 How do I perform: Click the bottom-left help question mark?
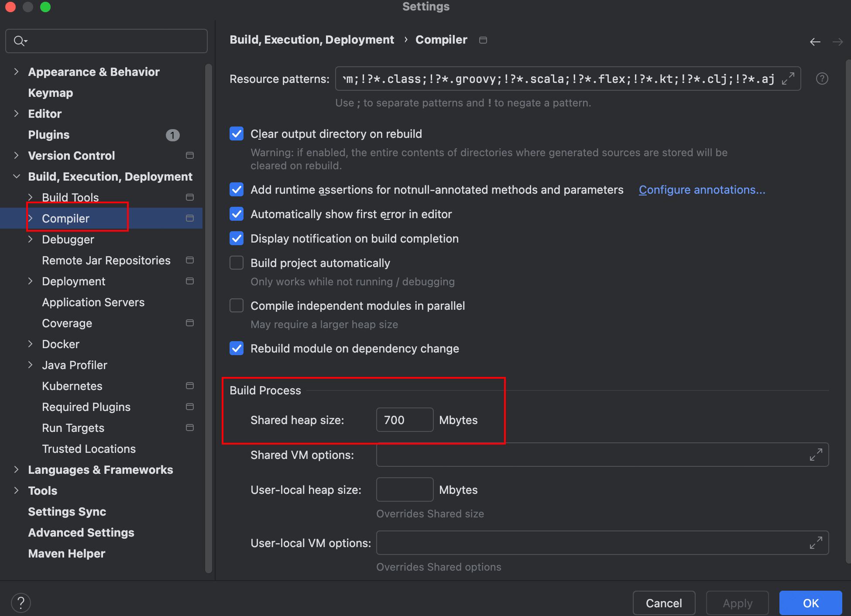click(21, 603)
